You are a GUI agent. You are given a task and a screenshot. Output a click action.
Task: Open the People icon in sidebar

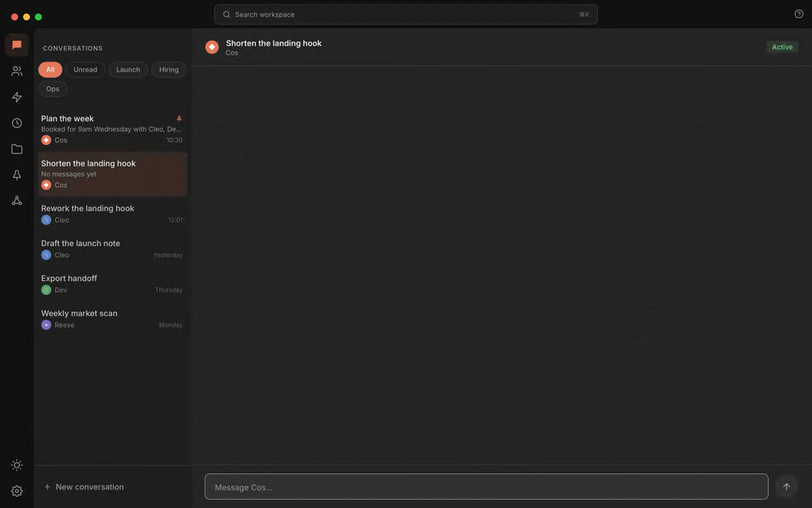point(17,71)
